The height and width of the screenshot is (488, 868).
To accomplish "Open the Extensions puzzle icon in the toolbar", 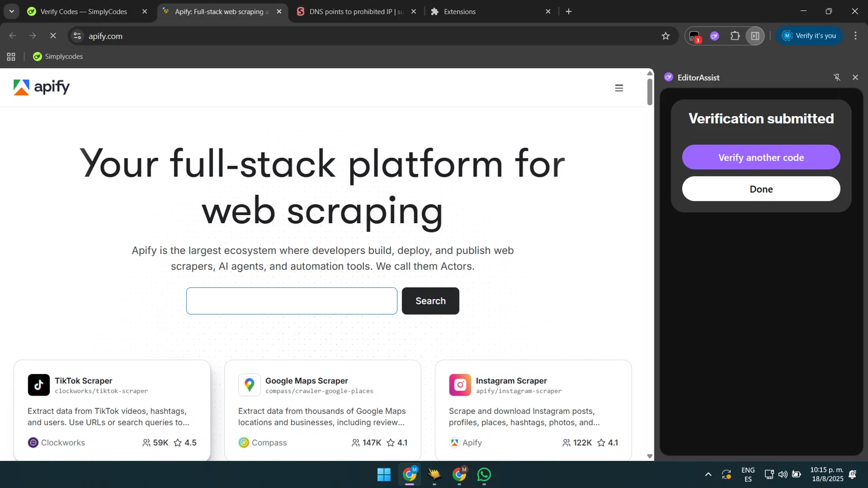I will click(x=735, y=36).
